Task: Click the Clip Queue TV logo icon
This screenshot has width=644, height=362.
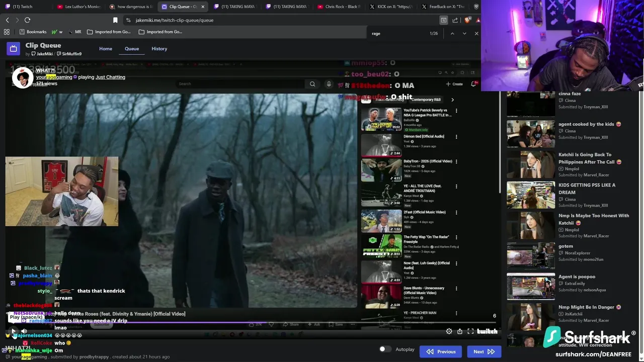Action: tap(14, 49)
